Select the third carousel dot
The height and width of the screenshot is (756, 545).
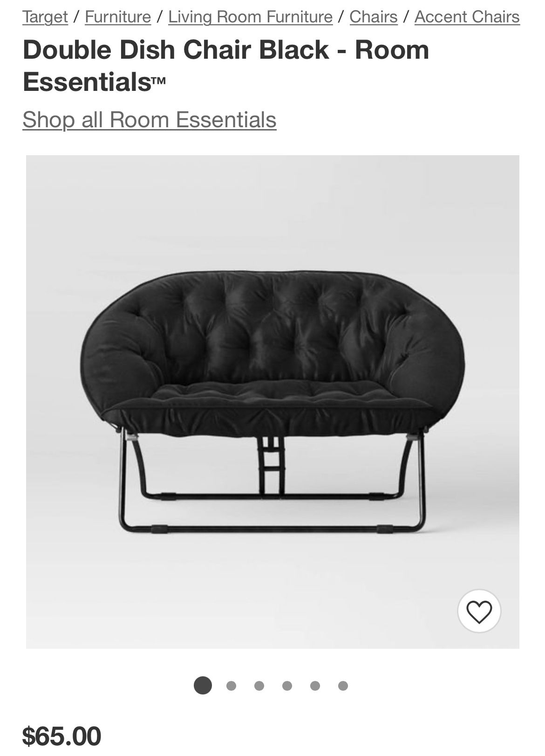(259, 686)
